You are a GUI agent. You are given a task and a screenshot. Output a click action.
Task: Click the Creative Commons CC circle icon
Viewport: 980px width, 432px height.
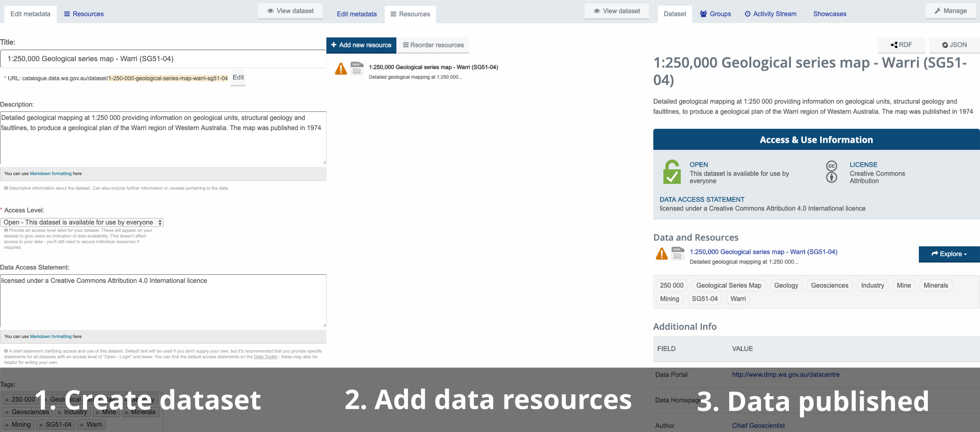click(x=831, y=166)
